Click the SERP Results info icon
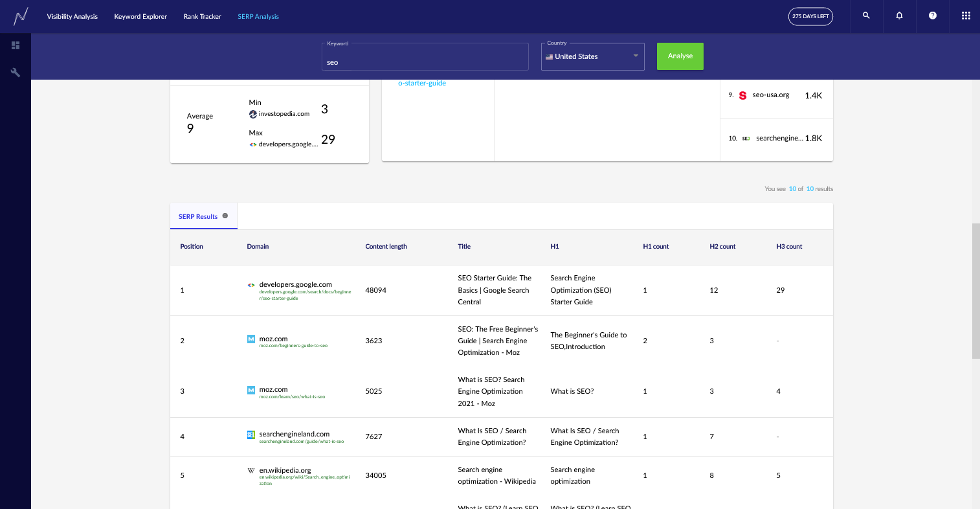Screen dimensions: 980x509 225,216
